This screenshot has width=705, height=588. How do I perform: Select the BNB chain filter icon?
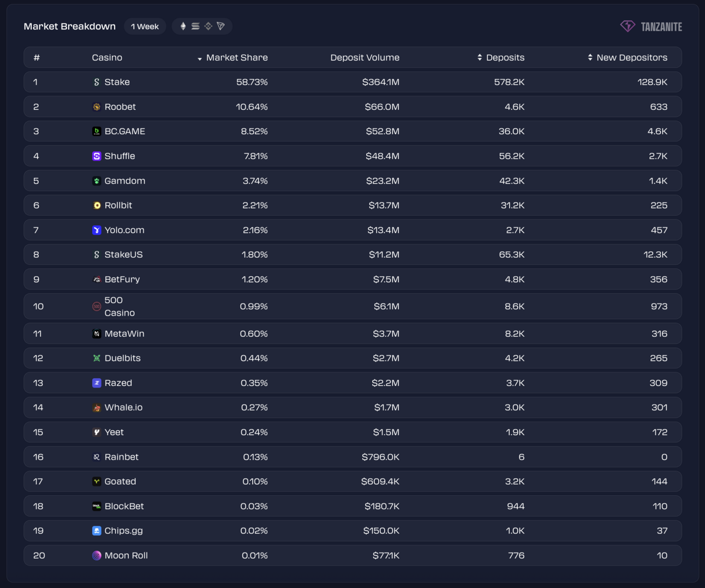pyautogui.click(x=208, y=26)
